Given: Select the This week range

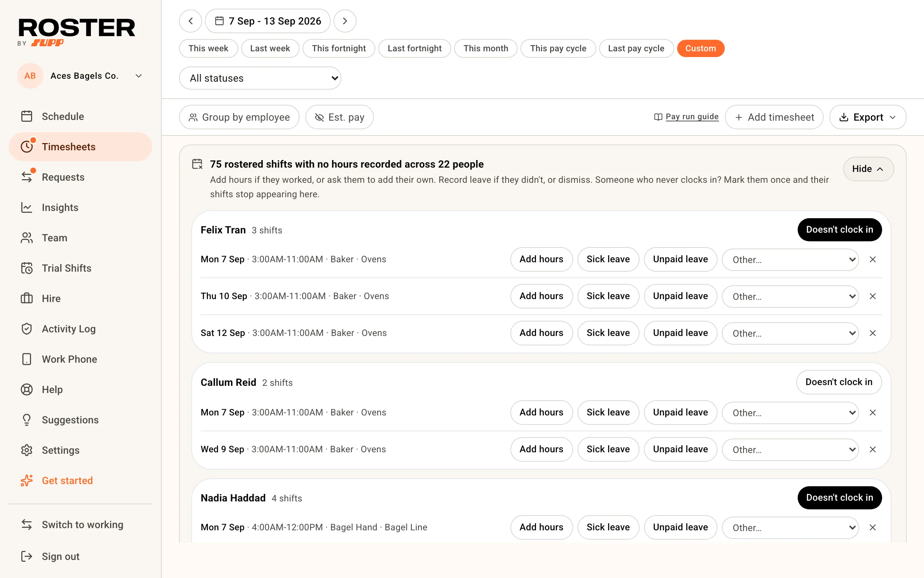Looking at the screenshot, I should pos(209,48).
